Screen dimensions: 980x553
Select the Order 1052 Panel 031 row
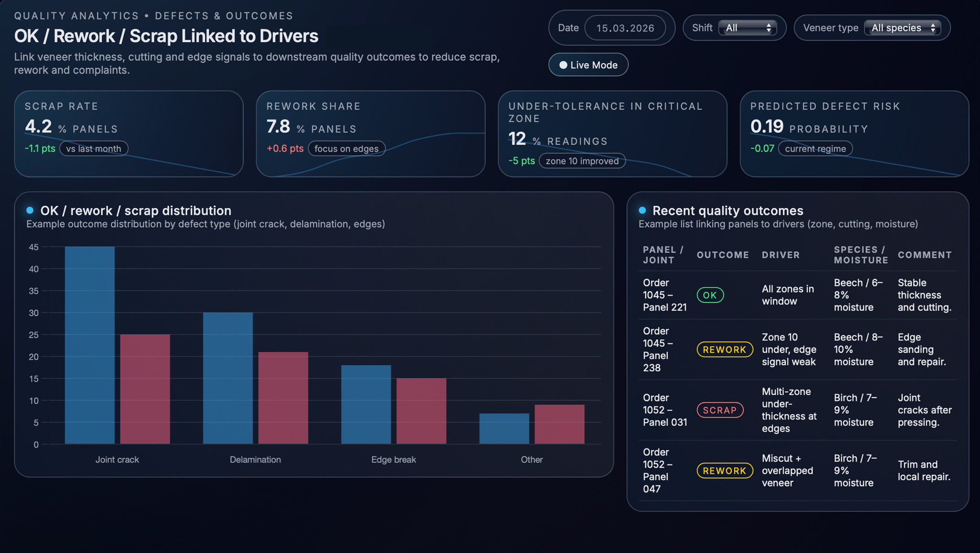[x=664, y=410]
